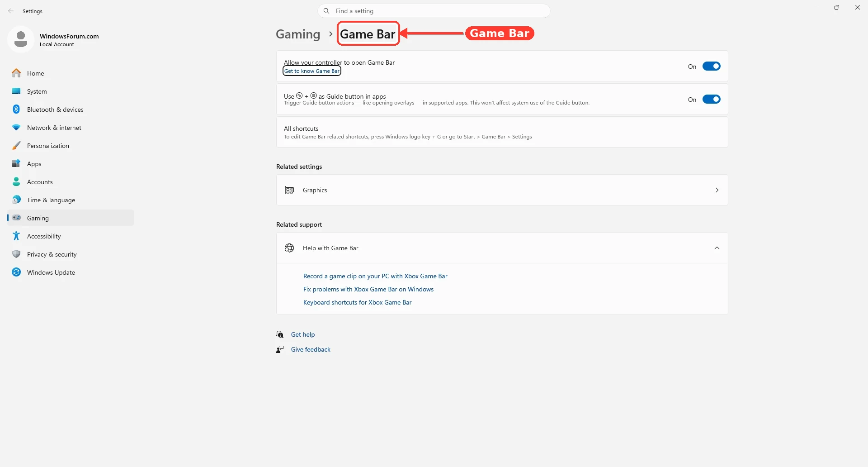Image resolution: width=868 pixels, height=467 pixels.
Task: Open Record a game clip link
Action: [375, 276]
